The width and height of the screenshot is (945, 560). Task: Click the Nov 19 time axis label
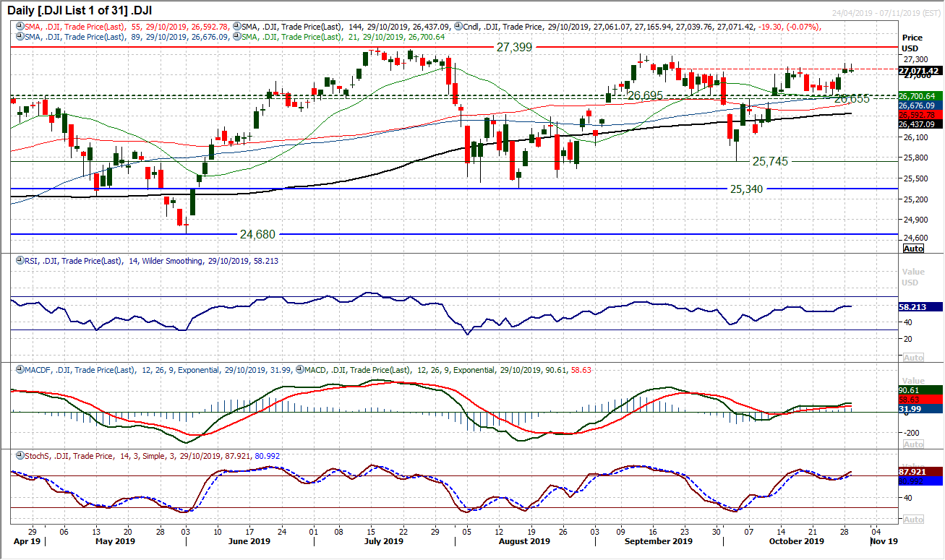[884, 540]
